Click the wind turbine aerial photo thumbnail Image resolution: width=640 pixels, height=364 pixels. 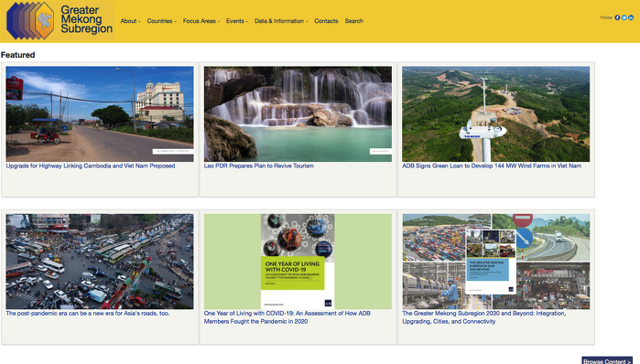pos(495,114)
